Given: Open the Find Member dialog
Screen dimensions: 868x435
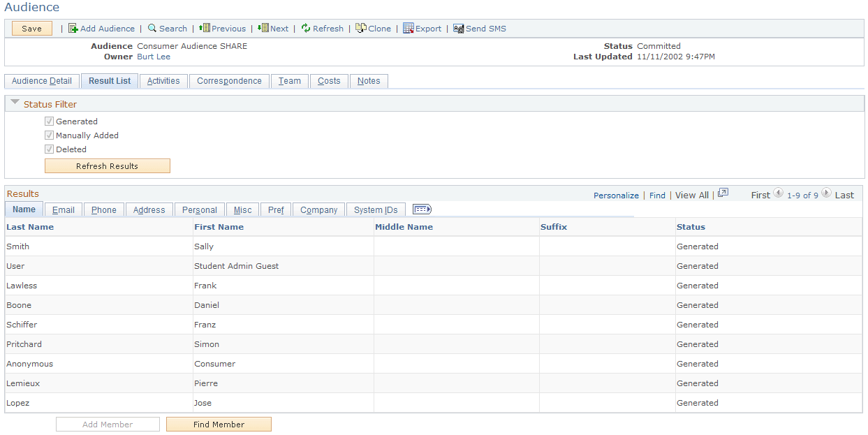Looking at the screenshot, I should 219,424.
